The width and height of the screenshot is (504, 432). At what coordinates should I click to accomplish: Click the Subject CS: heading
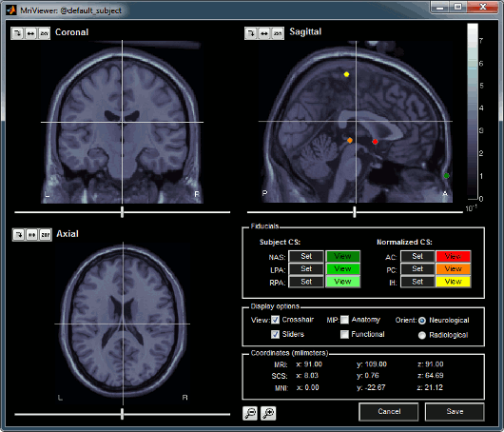click(x=280, y=242)
